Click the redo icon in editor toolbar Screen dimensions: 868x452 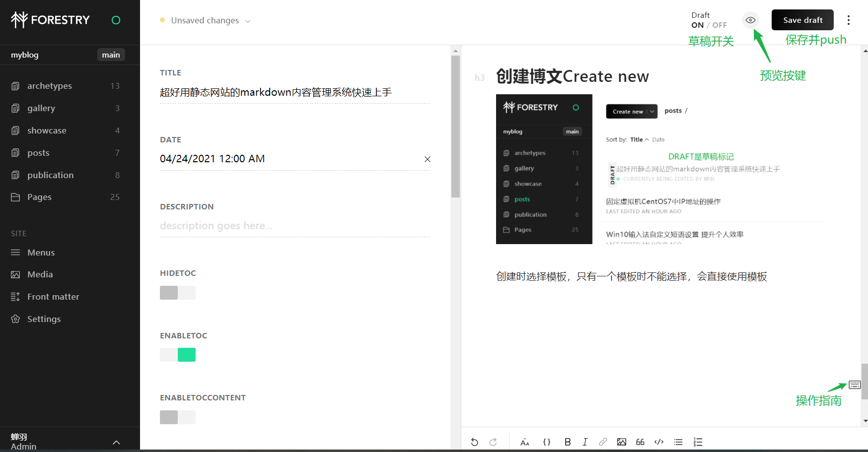point(493,442)
